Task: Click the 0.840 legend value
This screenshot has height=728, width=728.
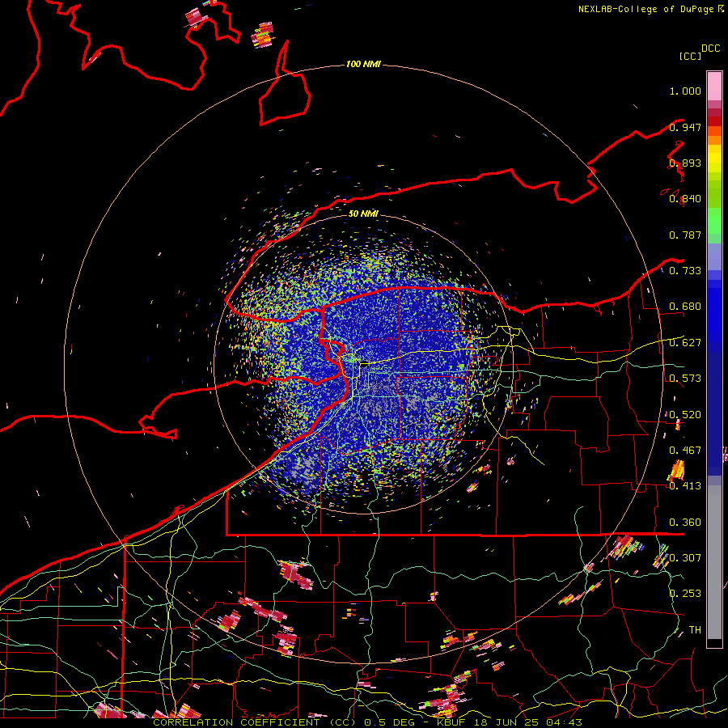Action: point(685,199)
